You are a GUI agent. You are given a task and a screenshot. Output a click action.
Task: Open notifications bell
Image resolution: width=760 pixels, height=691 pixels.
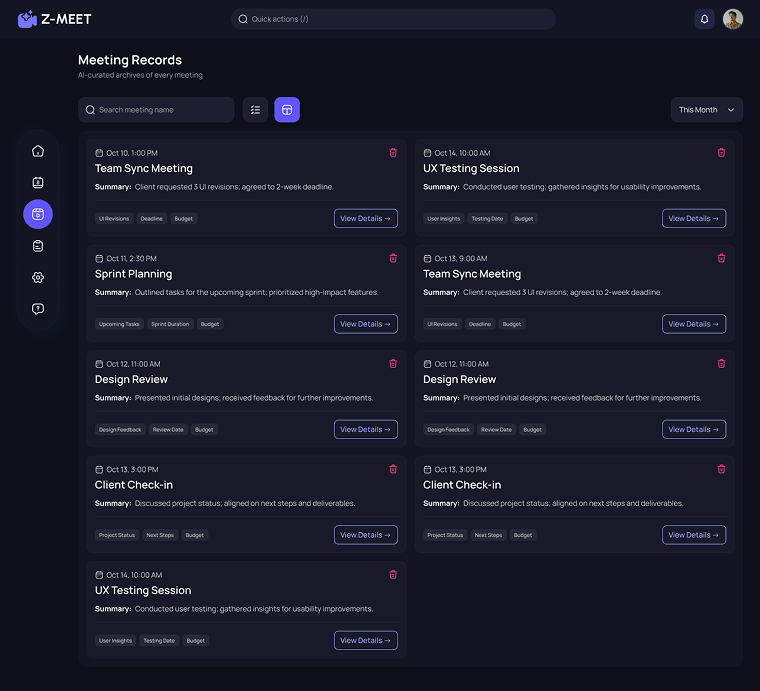tap(704, 19)
